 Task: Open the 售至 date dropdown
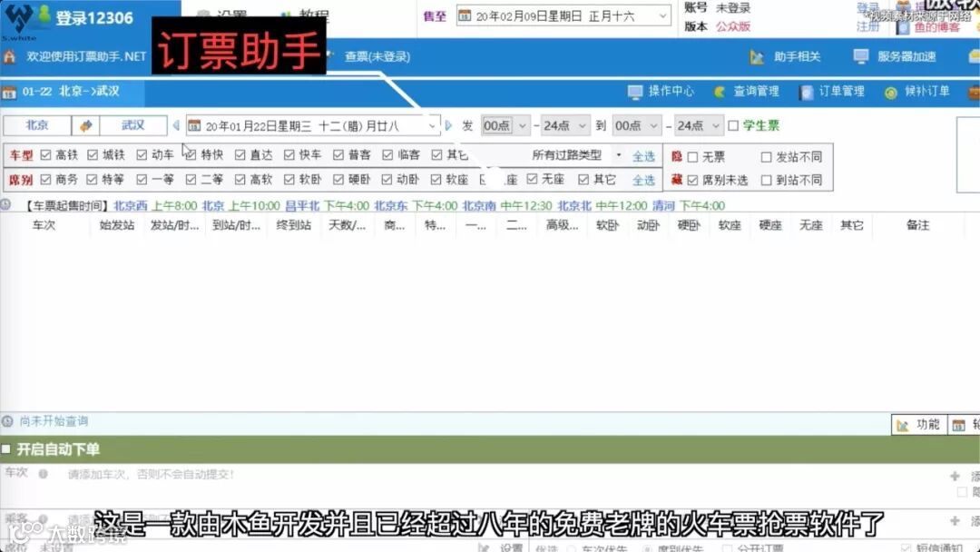pyautogui.click(x=662, y=16)
